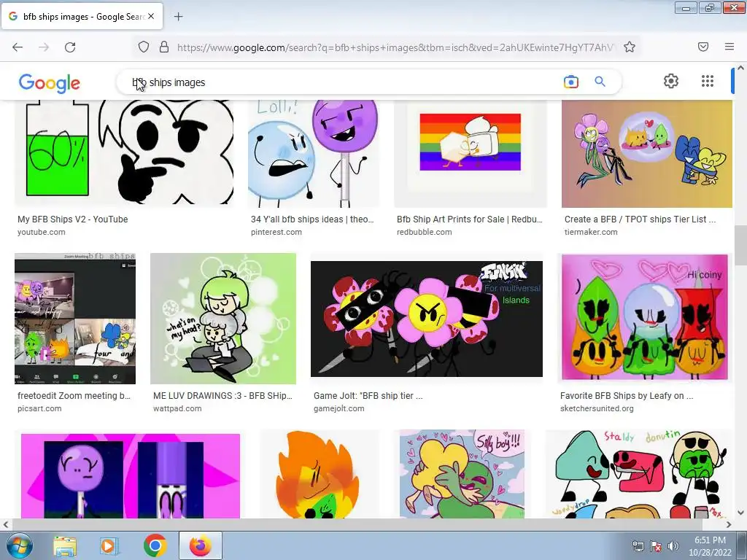The height and width of the screenshot is (560, 747).
Task: Close the bfb ships images tab
Action: coord(151,16)
